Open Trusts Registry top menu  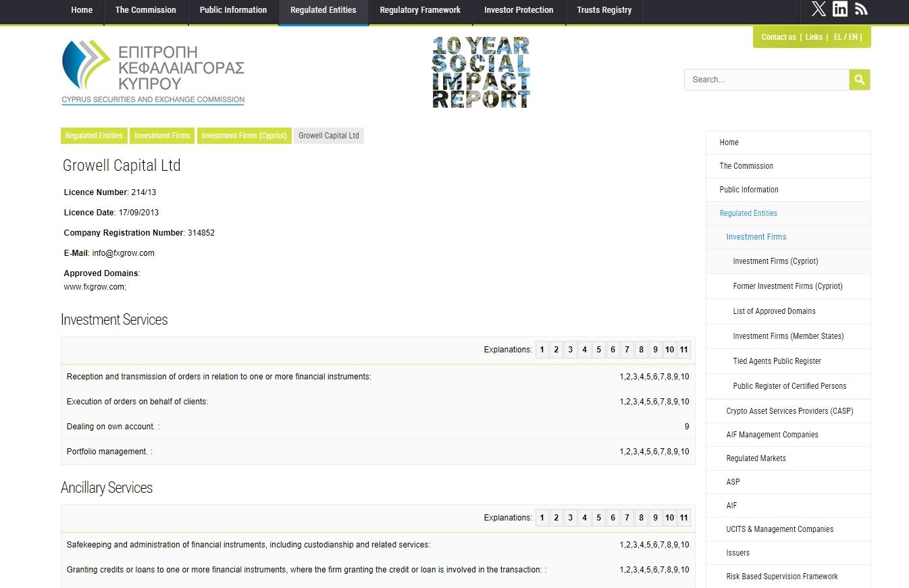[604, 10]
